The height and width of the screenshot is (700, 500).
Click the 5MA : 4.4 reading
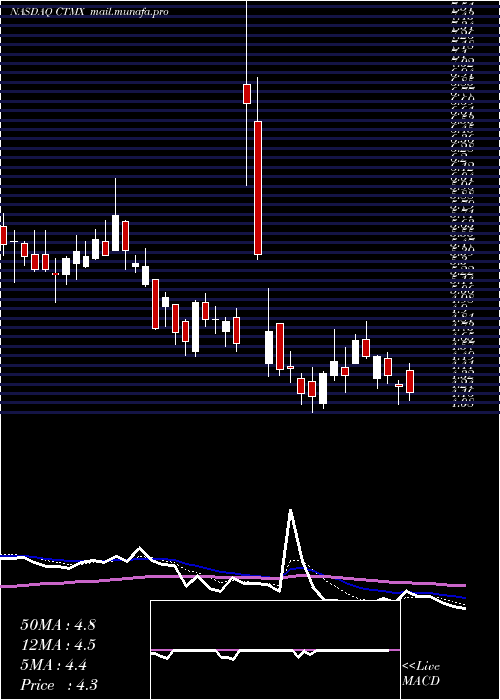click(x=54, y=665)
